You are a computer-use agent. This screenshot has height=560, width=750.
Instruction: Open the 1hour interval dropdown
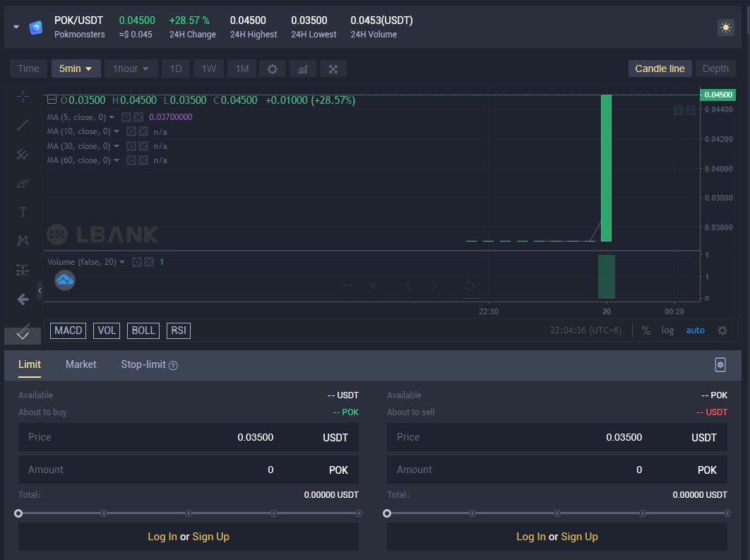(x=131, y=69)
